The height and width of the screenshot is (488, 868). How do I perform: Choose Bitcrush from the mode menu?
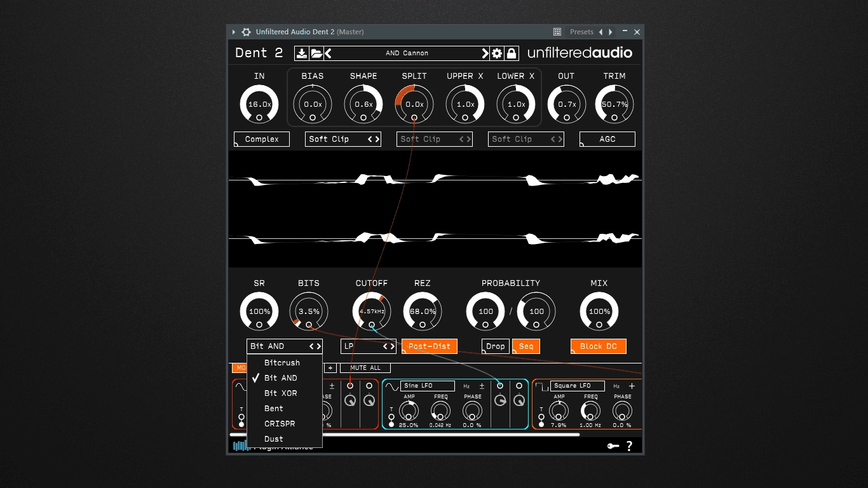285,363
